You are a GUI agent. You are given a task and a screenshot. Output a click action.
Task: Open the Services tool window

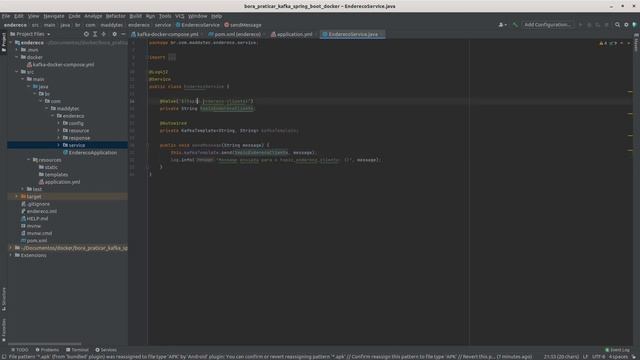106,350
